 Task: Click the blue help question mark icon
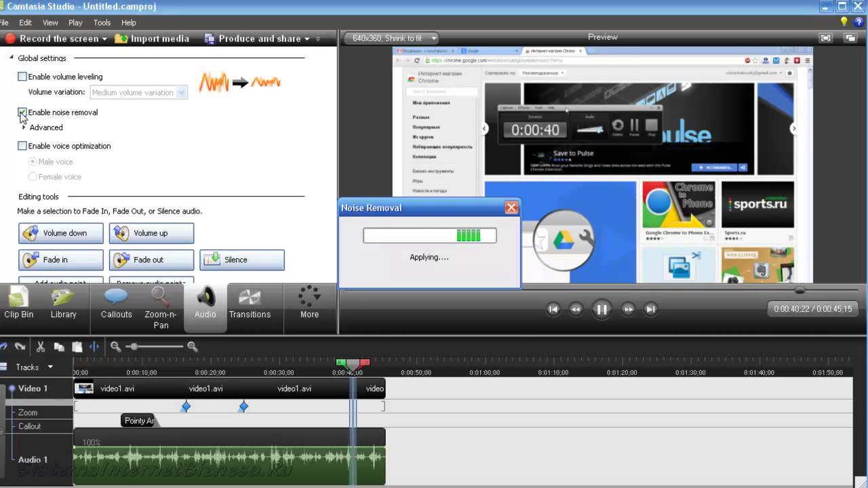click(859, 22)
